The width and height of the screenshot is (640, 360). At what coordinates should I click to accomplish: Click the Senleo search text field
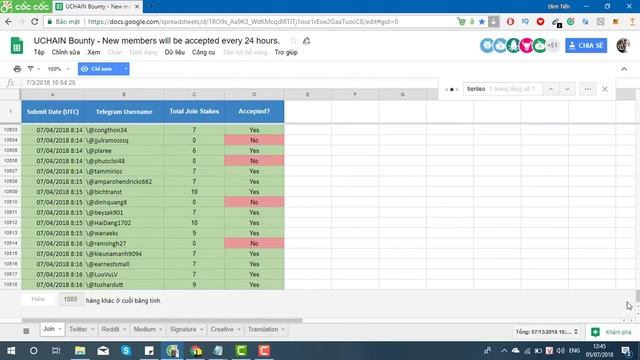pos(503,89)
